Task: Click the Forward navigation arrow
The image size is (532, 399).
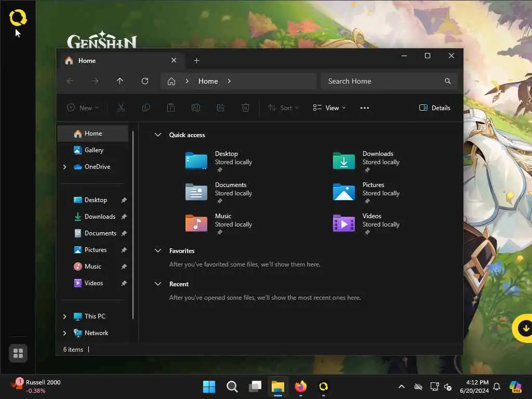Action: [x=95, y=81]
